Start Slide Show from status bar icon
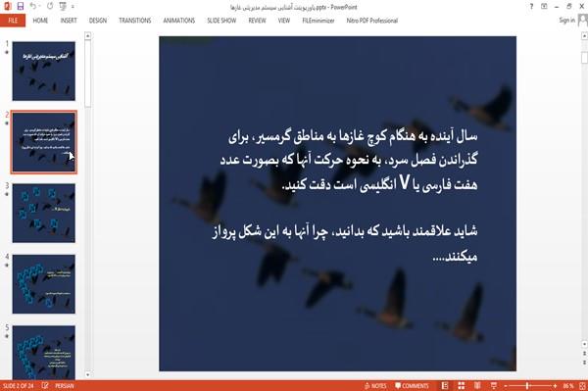 tap(494, 386)
